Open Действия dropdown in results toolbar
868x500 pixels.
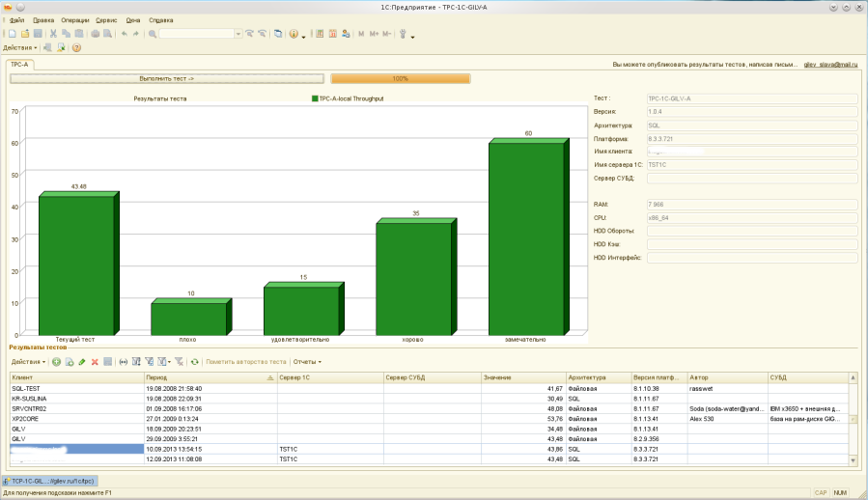coord(28,362)
